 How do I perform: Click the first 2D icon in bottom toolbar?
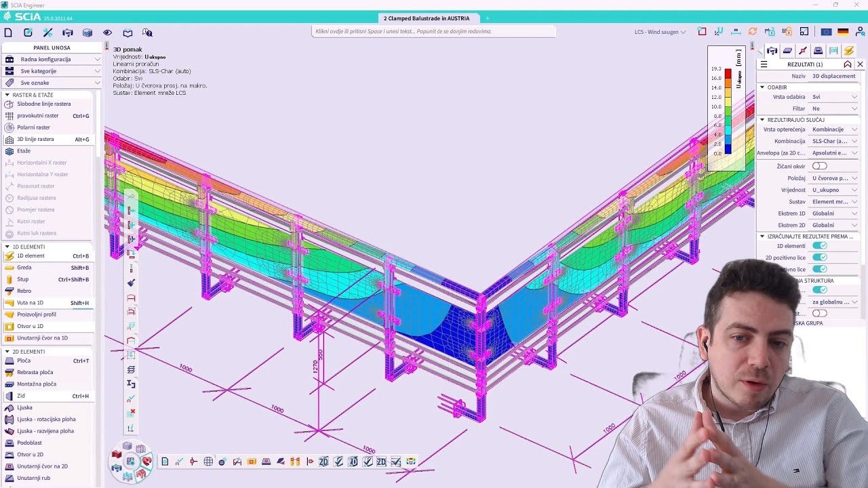pyautogui.click(x=323, y=462)
